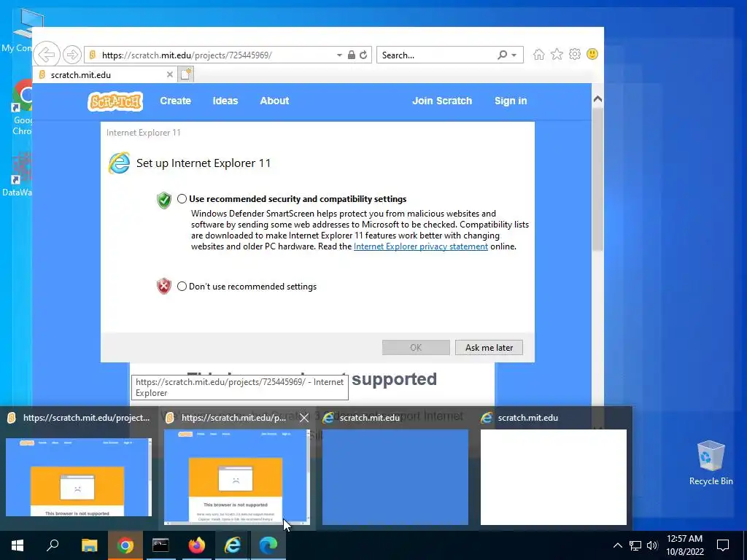Open Command Prompt from taskbar
This screenshot has height=560, width=747.
pos(160,545)
